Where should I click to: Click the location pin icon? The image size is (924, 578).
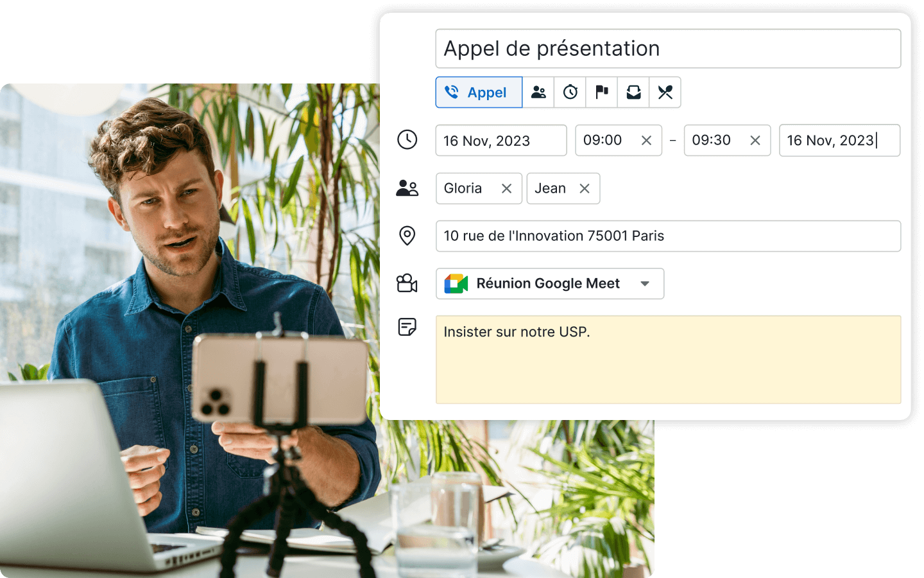click(407, 236)
